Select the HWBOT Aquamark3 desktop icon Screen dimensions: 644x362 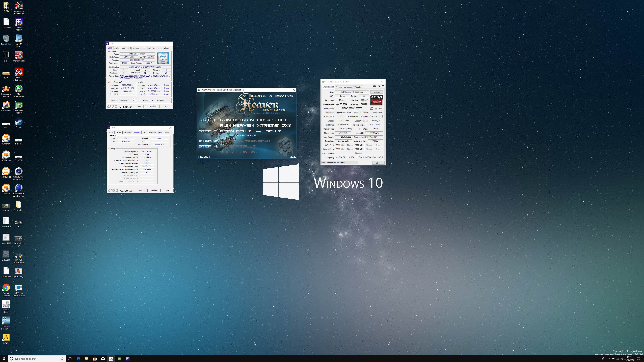tap(18, 257)
